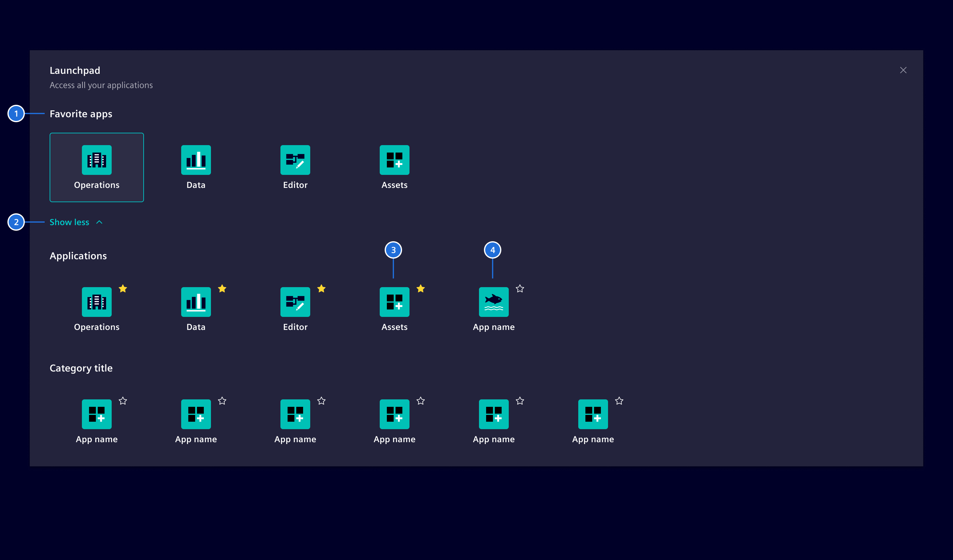Launch Operations from the Applications section
Screen dimensions: 953x560
(96, 302)
